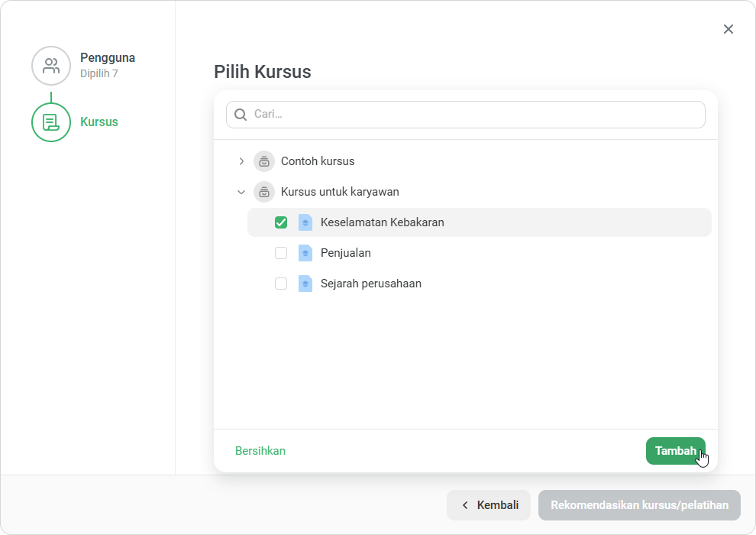Viewport: 756px width, 535px height.
Task: Click the Kursus untuk karyawan folder icon
Action: (264, 192)
